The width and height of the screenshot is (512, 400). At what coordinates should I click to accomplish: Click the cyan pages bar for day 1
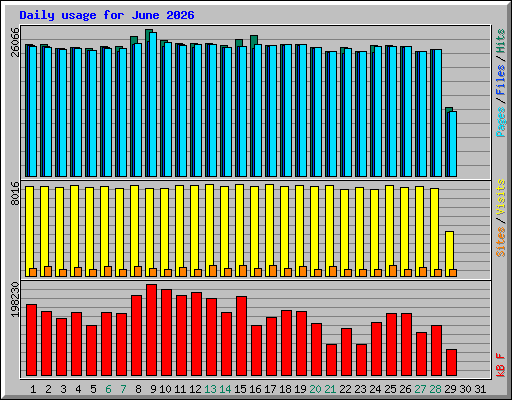pos(33,111)
